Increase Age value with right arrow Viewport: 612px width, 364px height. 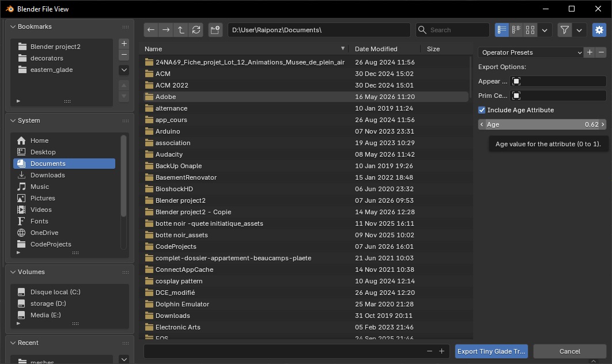603,124
